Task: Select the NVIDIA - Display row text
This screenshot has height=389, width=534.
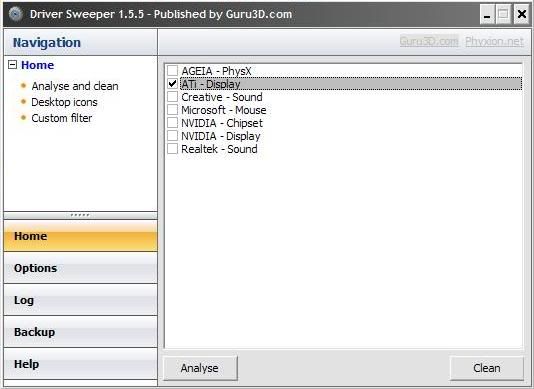Action: 221,136
